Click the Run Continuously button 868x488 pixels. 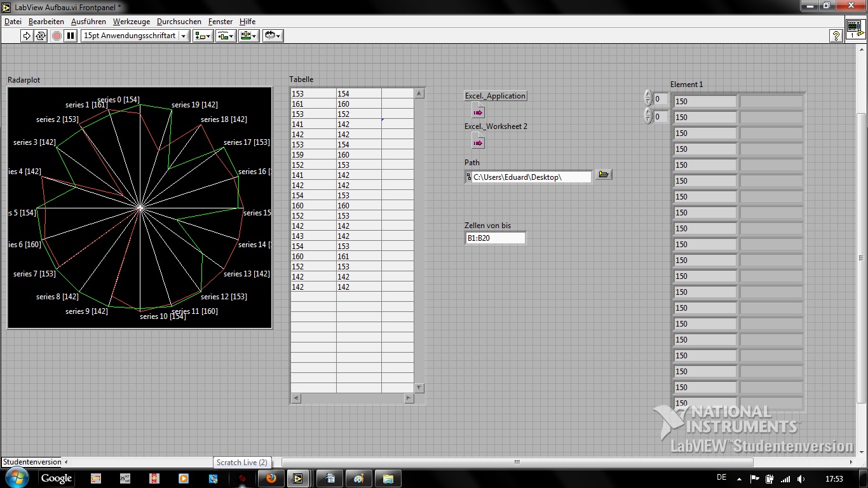click(x=41, y=36)
